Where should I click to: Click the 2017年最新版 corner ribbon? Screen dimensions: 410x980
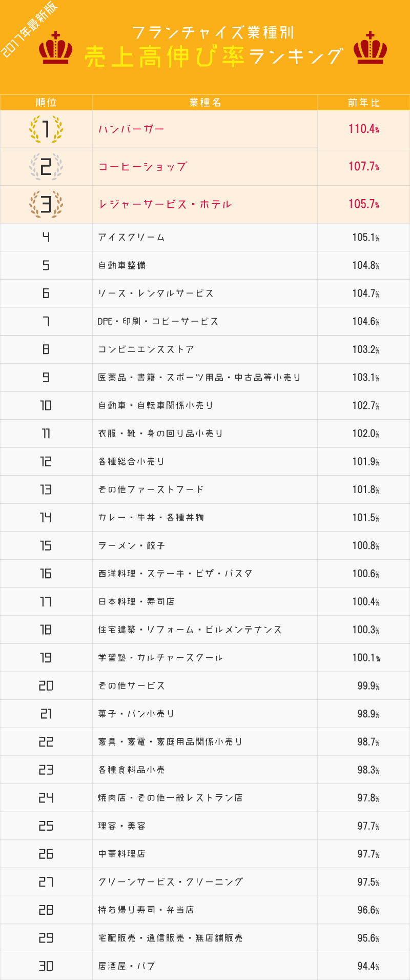(30, 30)
